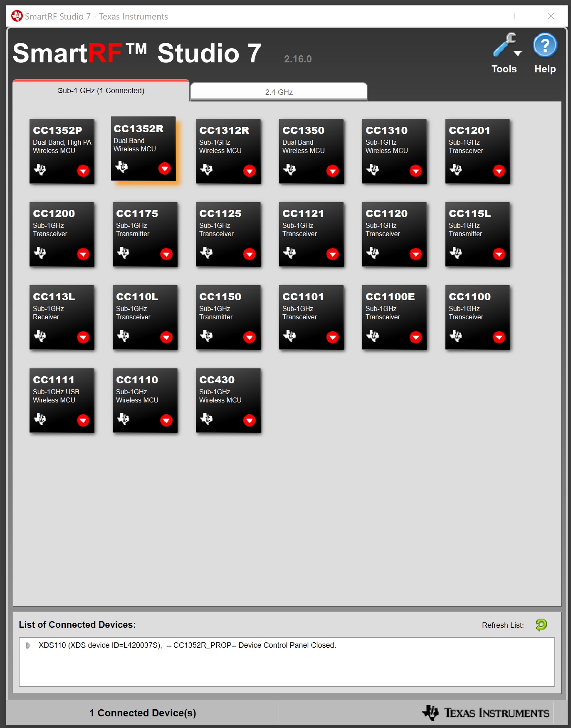Viewport: 571px width, 728px height.
Task: Click the TI logo on the CC1175 tile
Action: (123, 252)
